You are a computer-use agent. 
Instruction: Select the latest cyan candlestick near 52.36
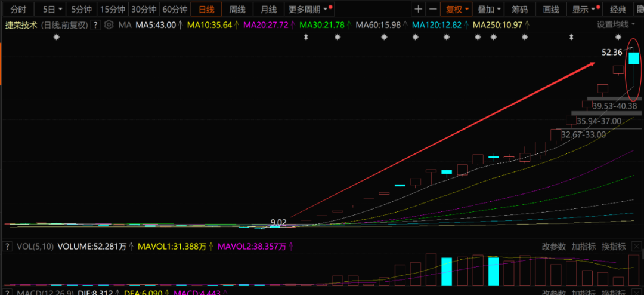tap(634, 59)
